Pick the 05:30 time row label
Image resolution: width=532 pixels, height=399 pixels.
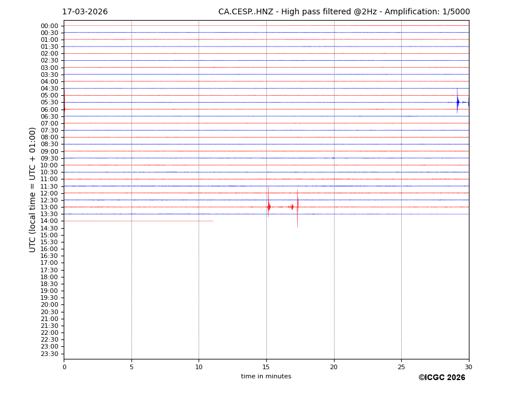pos(49,102)
